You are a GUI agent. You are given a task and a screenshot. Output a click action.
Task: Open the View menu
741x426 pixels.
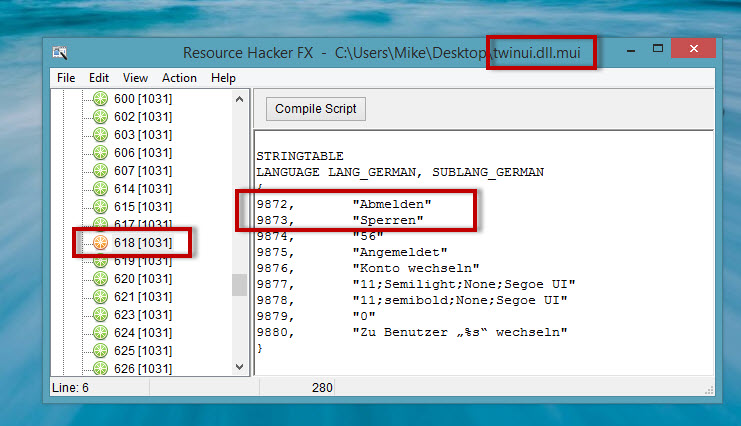135,78
